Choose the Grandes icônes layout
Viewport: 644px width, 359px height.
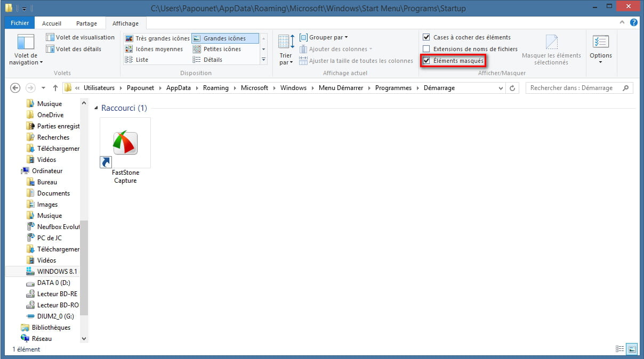pyautogui.click(x=225, y=38)
